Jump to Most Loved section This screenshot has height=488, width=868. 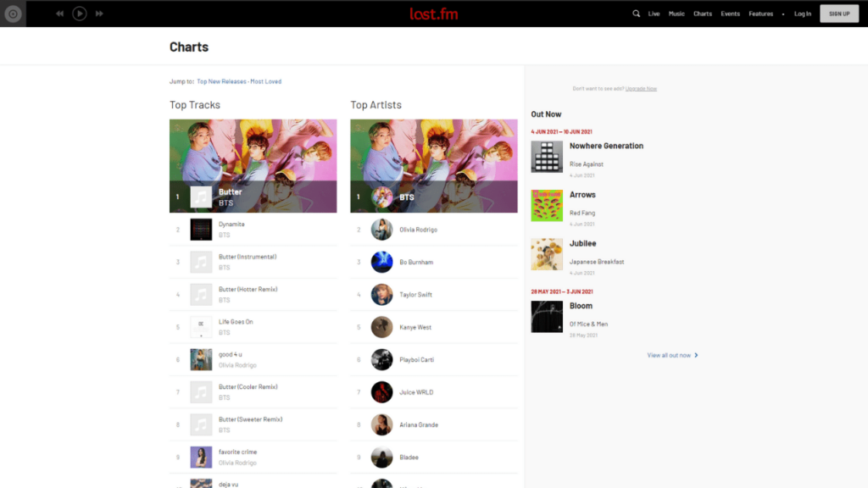(265, 81)
